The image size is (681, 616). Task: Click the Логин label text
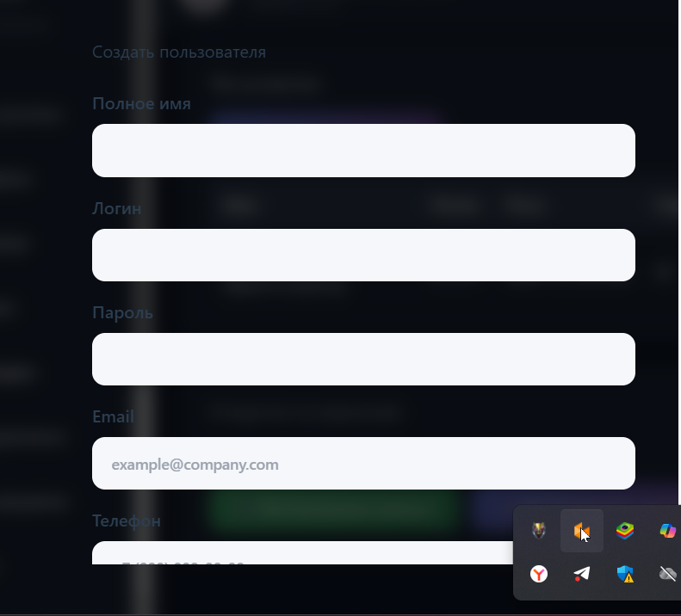(116, 209)
